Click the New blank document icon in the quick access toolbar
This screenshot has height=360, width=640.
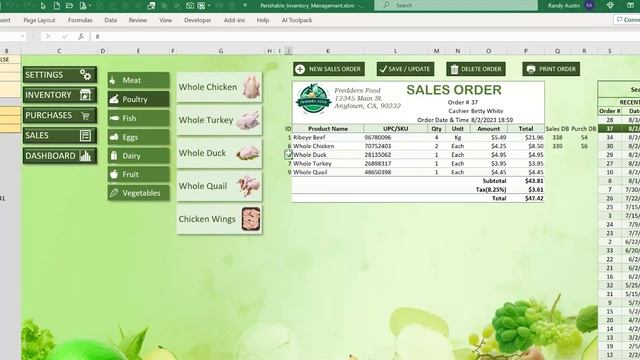(x=57, y=6)
